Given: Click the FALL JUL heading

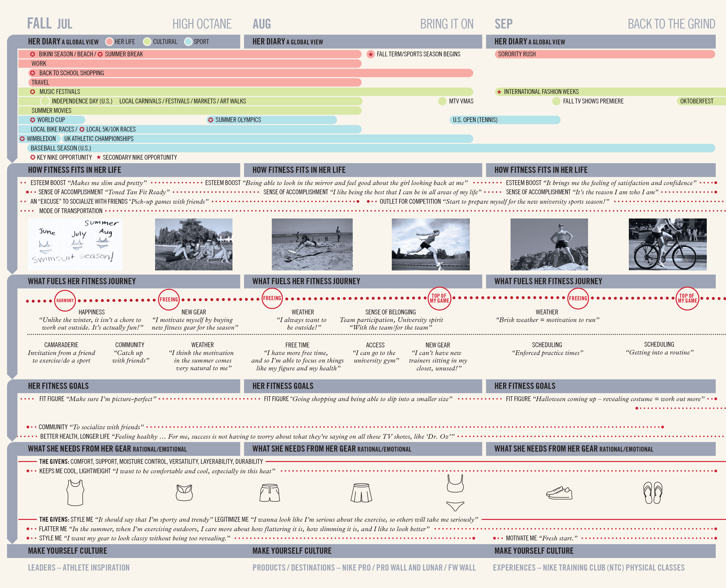Looking at the screenshot, I should pos(50,24).
